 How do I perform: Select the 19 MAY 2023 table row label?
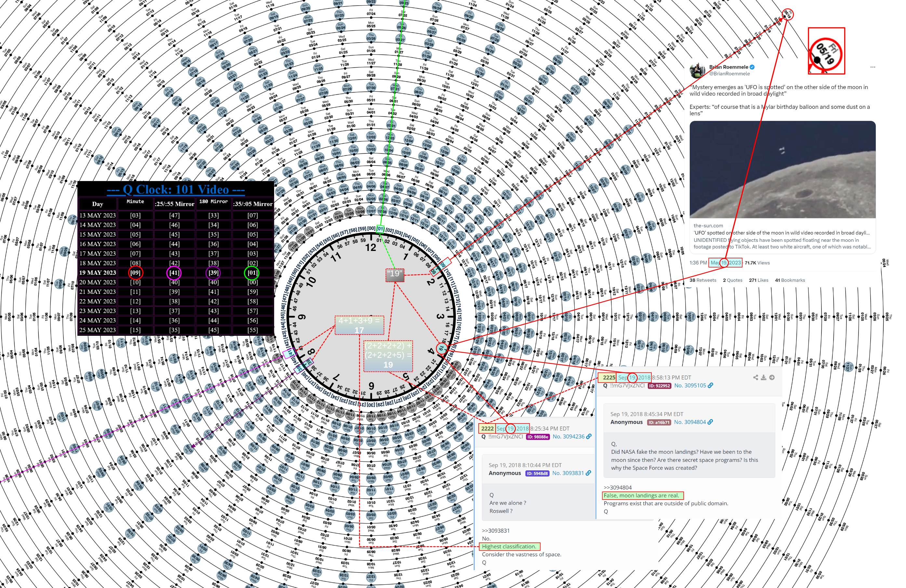click(x=98, y=272)
